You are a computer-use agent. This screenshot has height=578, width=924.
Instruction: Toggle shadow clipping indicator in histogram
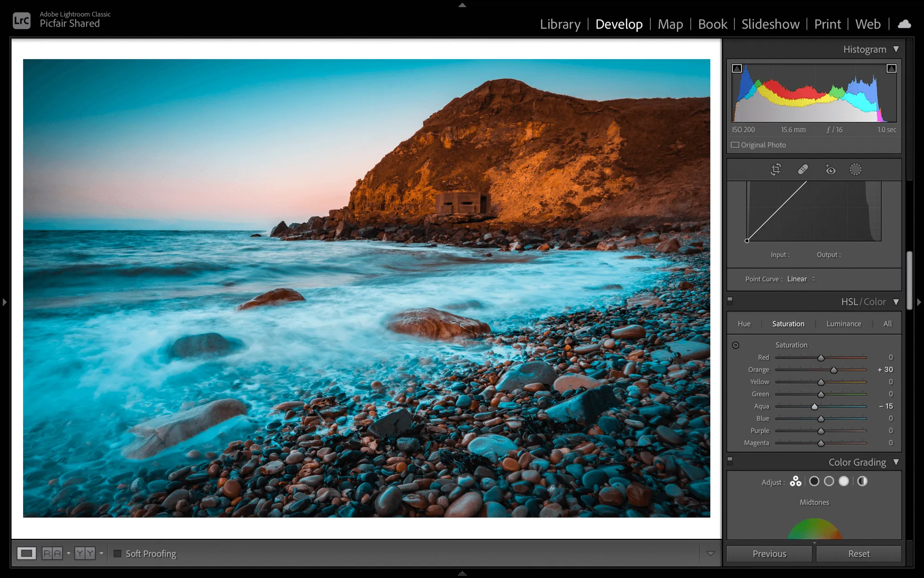click(x=737, y=68)
